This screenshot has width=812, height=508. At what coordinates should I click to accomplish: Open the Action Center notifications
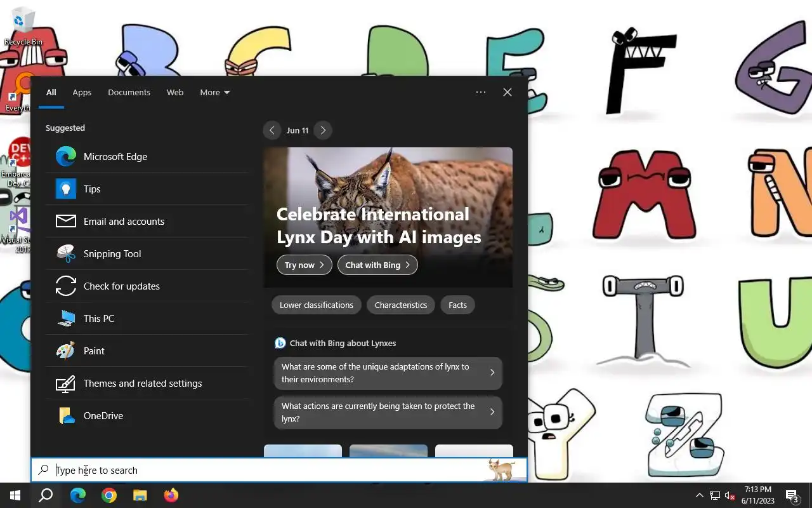(x=792, y=495)
